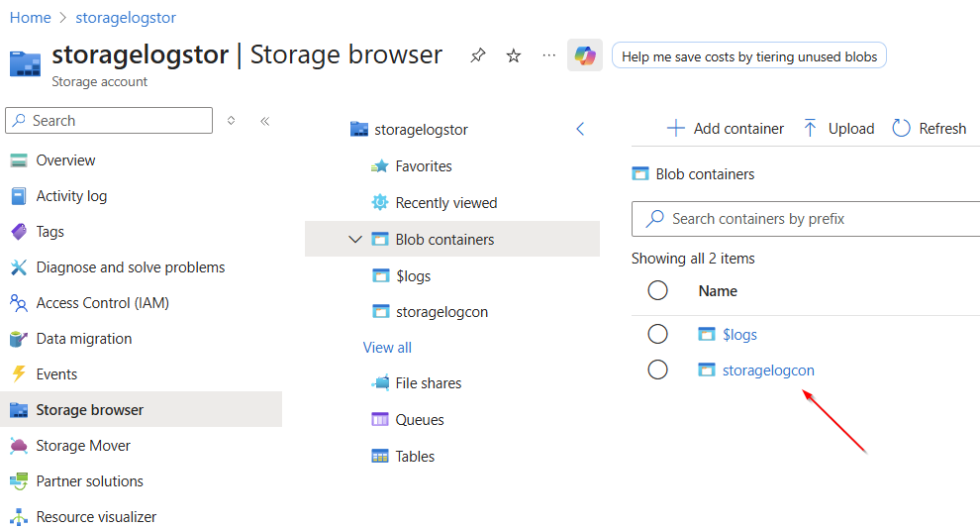Click the Upload arrow icon

[x=810, y=128]
